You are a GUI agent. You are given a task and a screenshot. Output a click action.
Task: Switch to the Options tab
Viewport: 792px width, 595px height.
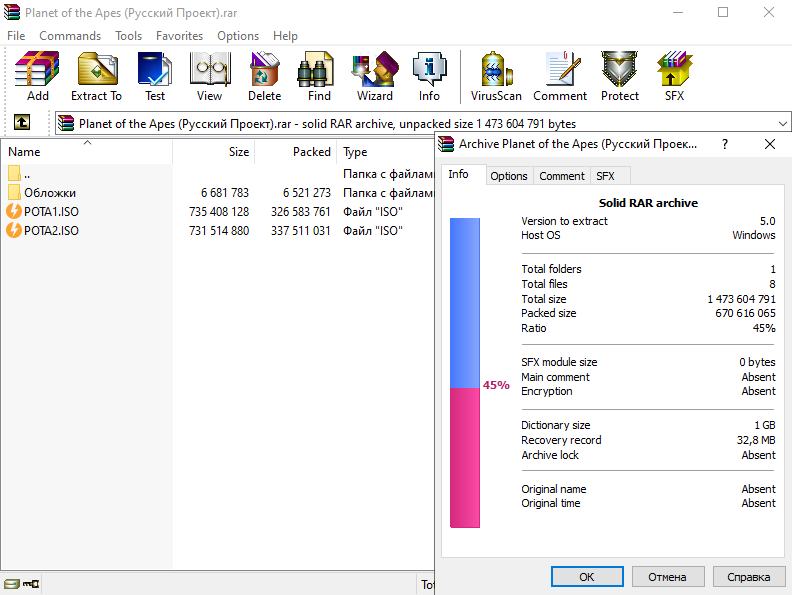point(509,176)
